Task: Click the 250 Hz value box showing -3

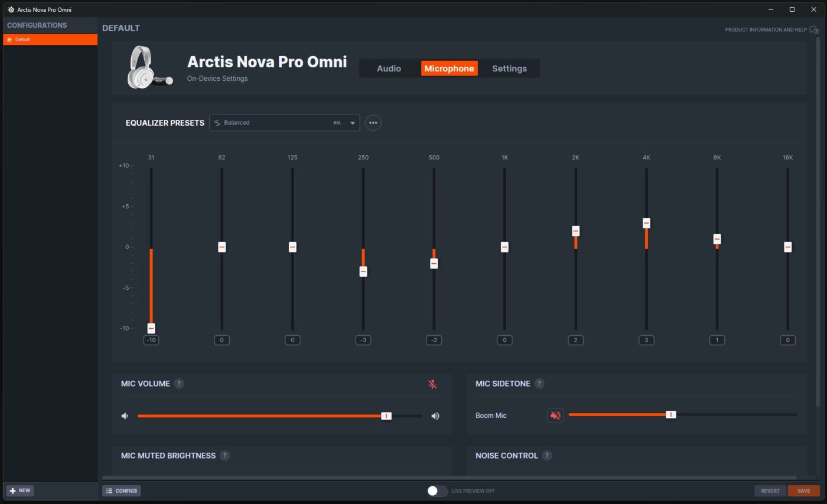Action: (363, 340)
